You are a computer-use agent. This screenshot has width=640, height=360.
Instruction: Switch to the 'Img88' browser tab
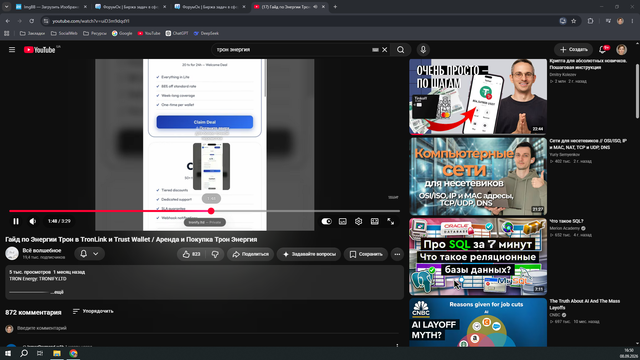point(51,7)
